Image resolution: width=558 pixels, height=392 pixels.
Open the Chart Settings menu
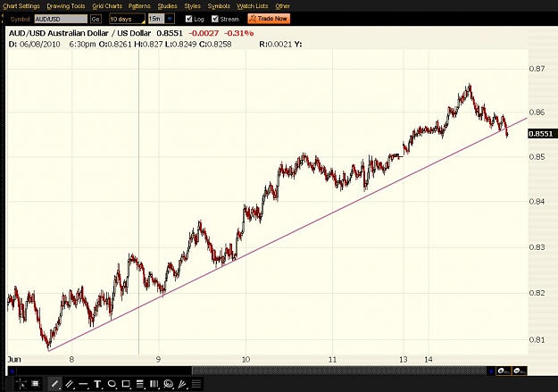click(x=21, y=6)
